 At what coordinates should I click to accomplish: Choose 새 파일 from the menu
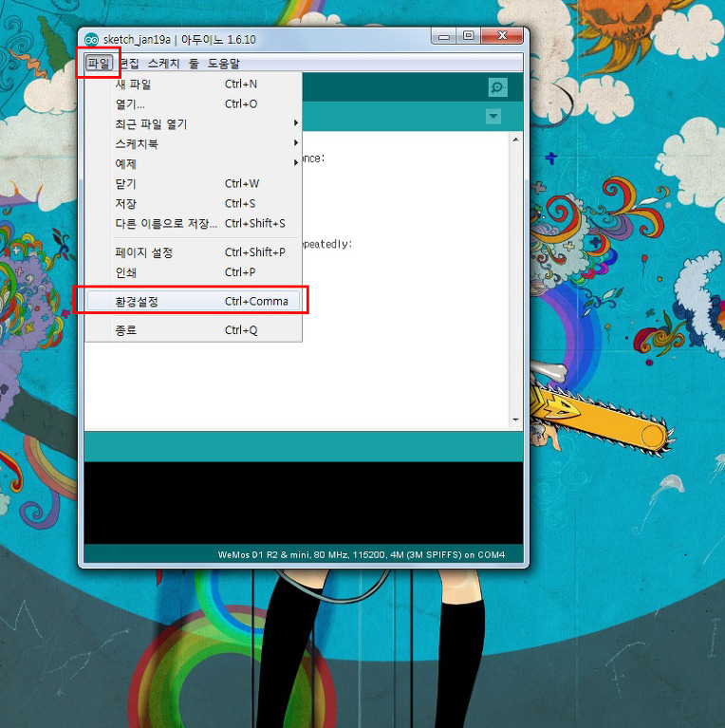tap(194, 84)
